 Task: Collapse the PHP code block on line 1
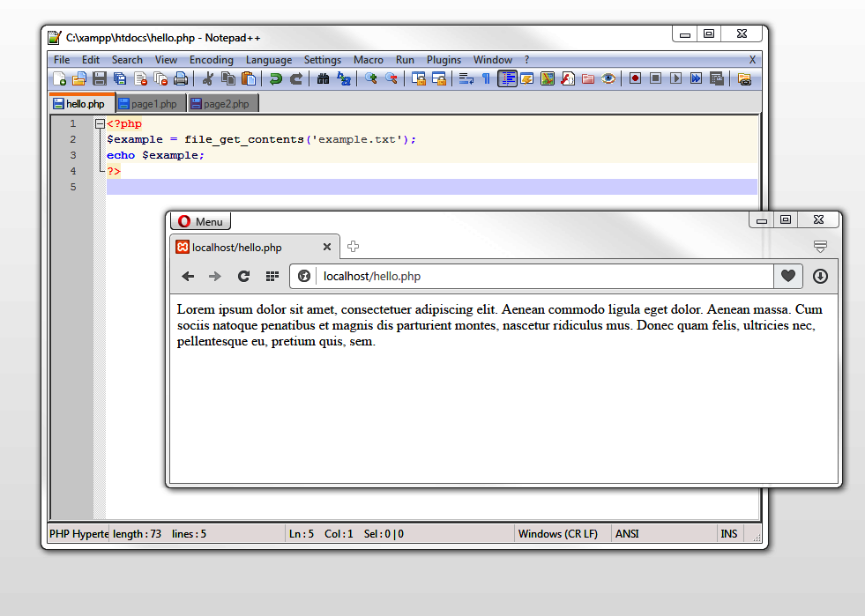pos(100,123)
